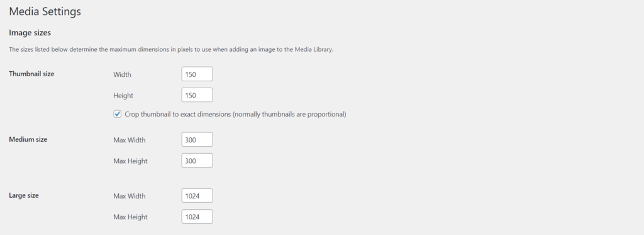
Task: Click the Height label under Thumbnail size
Action: pos(123,96)
